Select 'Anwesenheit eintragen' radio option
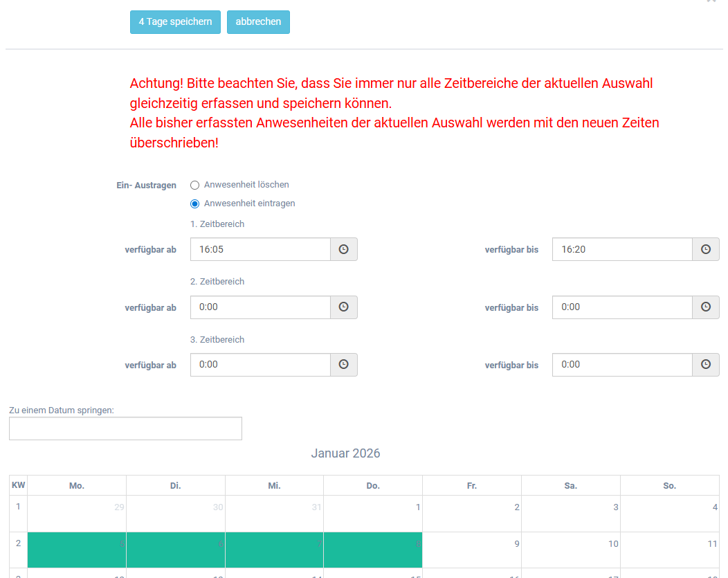The width and height of the screenshot is (728, 578). [x=195, y=204]
